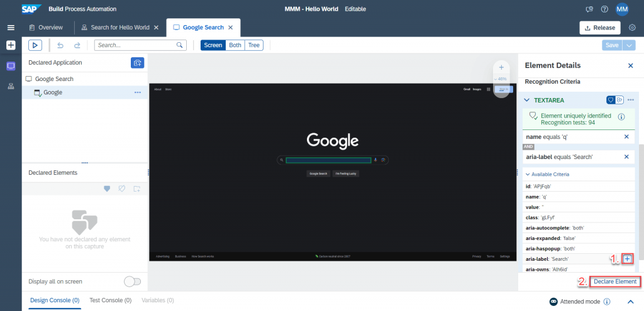
Task: Open the more options for Google screen
Action: [138, 92]
